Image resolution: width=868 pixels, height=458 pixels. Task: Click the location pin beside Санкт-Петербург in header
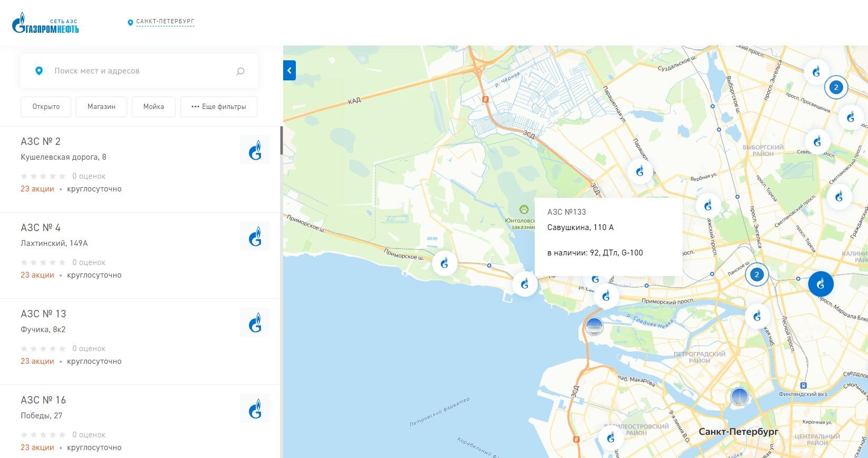[130, 23]
